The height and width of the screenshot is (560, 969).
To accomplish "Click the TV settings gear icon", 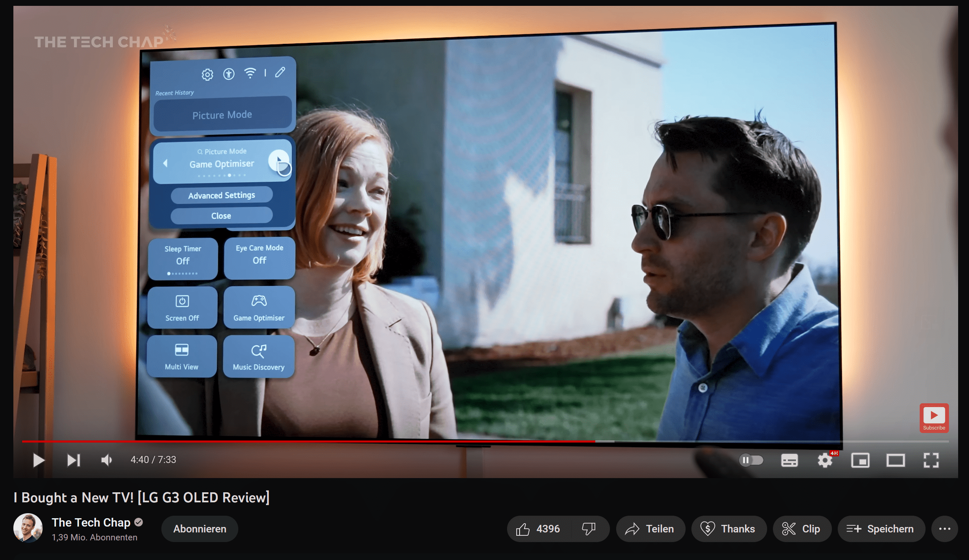I will click(x=207, y=75).
